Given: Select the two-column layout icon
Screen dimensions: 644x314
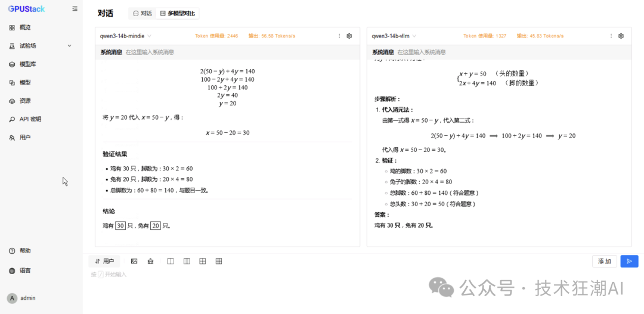Looking at the screenshot, I should coord(171,262).
